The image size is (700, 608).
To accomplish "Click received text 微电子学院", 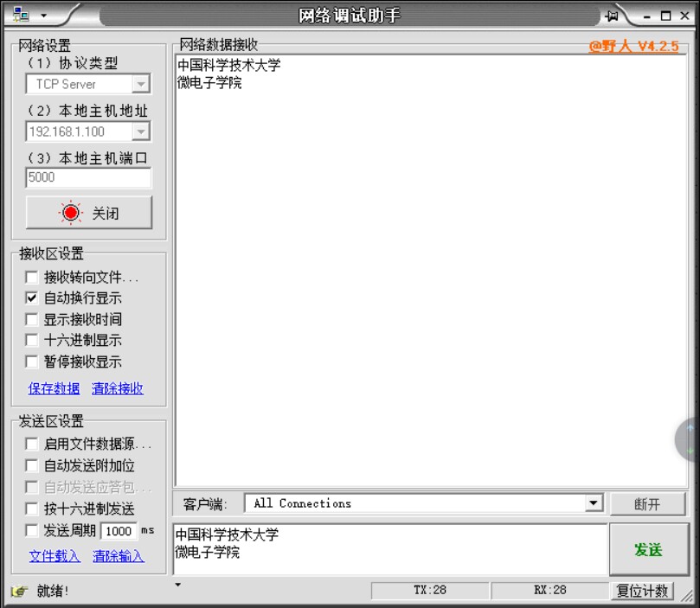I will pyautogui.click(x=209, y=82).
